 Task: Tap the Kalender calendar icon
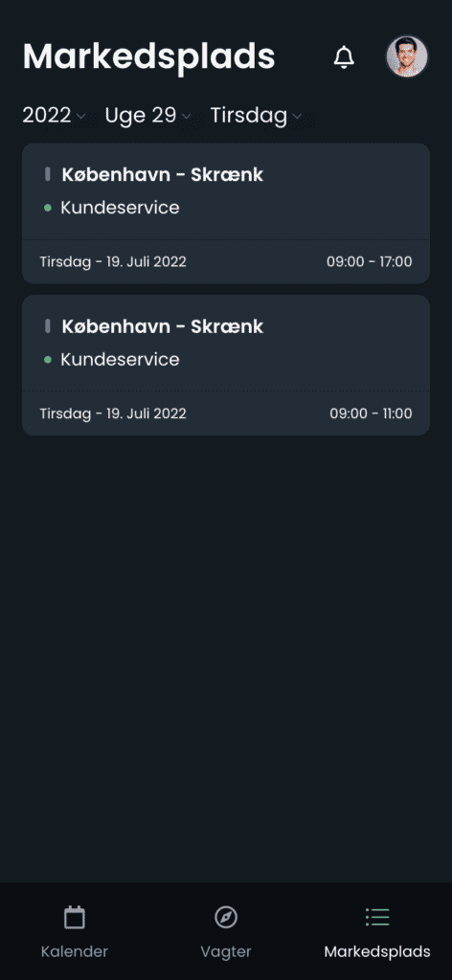coord(75,917)
